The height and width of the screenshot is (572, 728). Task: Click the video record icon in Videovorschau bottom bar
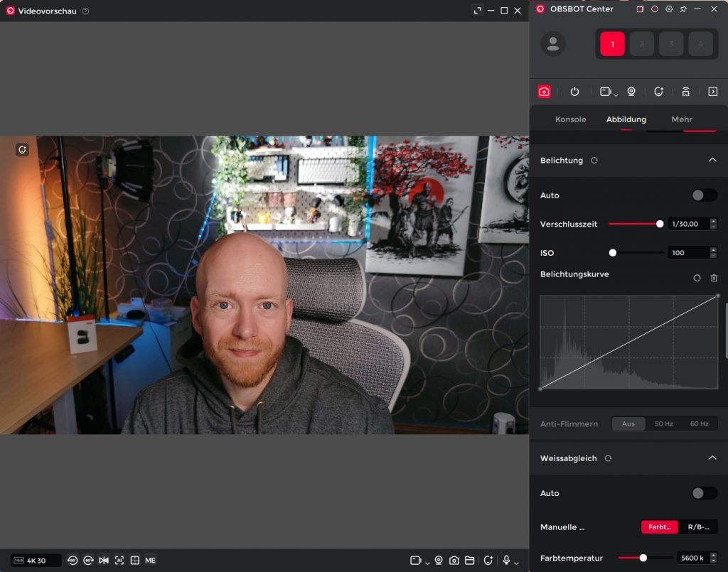coord(415,561)
